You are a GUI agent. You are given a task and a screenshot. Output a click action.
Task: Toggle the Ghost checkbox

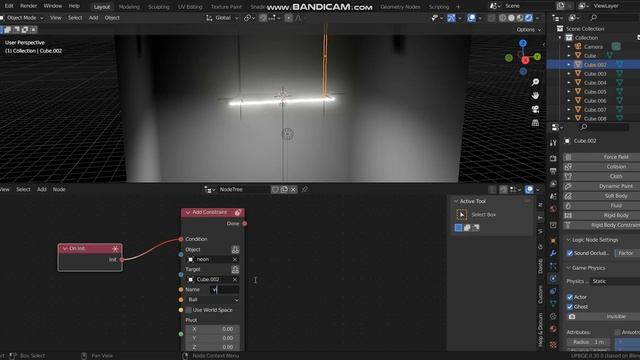tap(570, 307)
